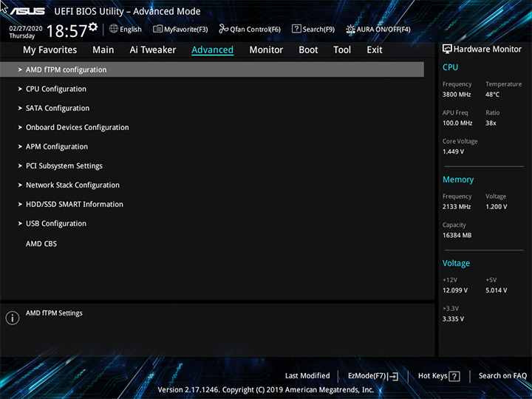This screenshot has height=399, width=532.
Task: Expand AMD fTPM configuration arrow
Action: 20,69
